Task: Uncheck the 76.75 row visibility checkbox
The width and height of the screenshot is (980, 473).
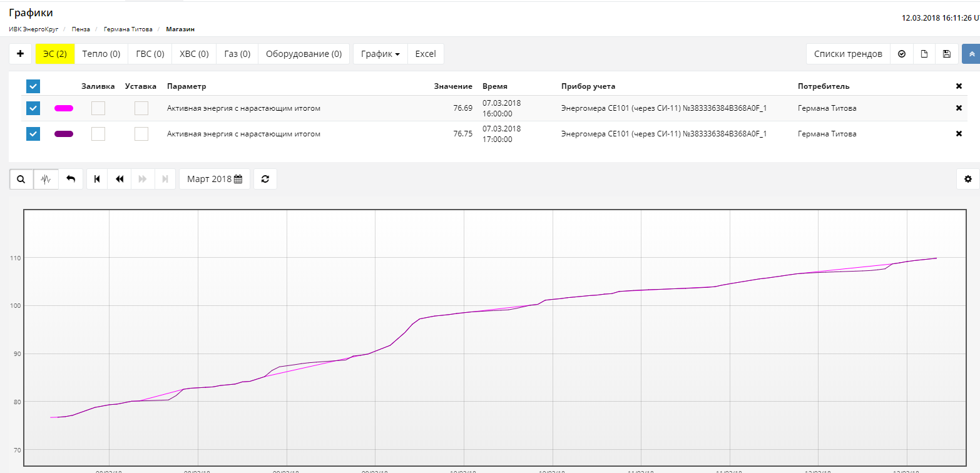Action: (x=33, y=134)
